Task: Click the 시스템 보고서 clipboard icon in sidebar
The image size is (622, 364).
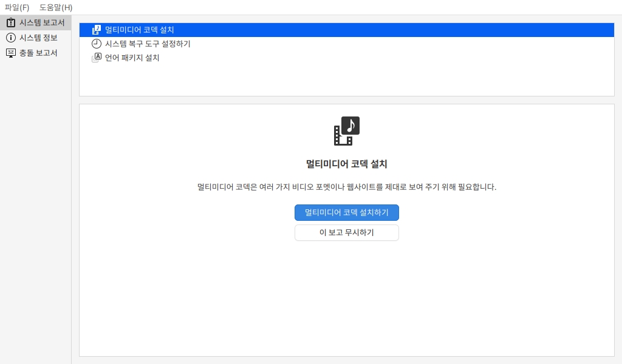Action: [x=10, y=22]
